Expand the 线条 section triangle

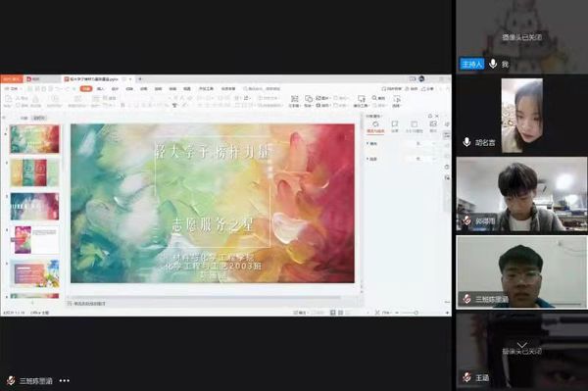click(x=367, y=159)
